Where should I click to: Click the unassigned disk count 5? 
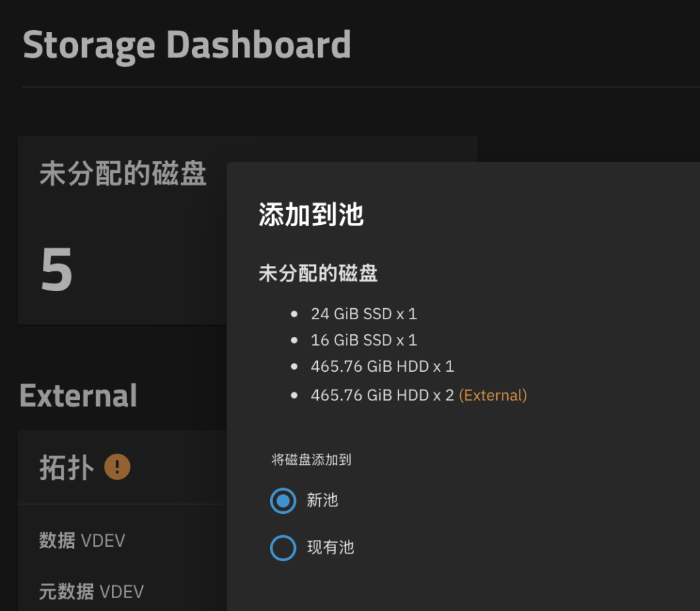57,270
